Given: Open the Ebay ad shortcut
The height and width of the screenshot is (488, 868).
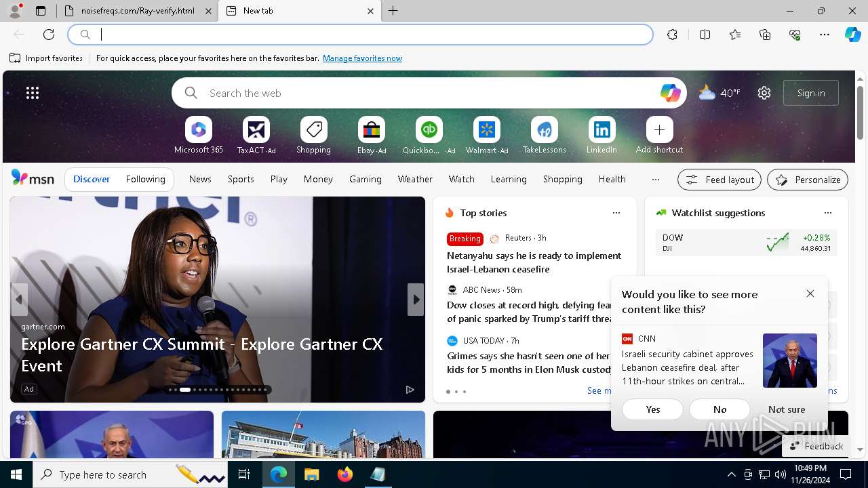Looking at the screenshot, I should pos(372,136).
